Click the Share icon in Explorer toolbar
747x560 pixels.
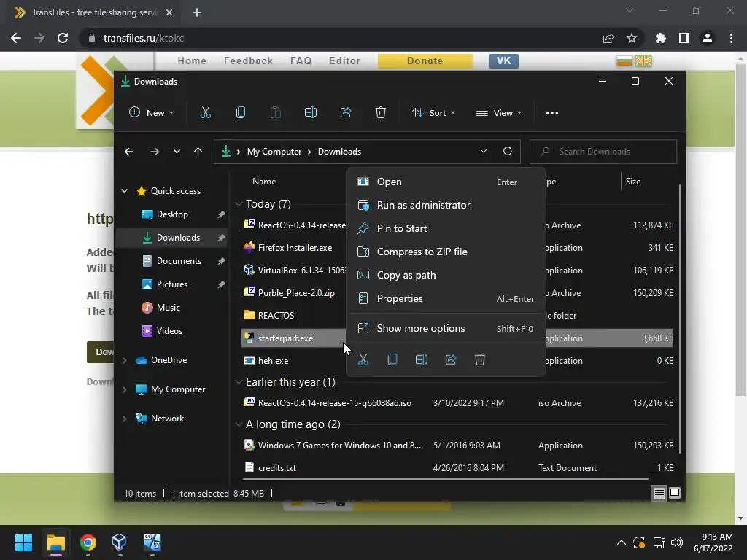pyautogui.click(x=345, y=113)
